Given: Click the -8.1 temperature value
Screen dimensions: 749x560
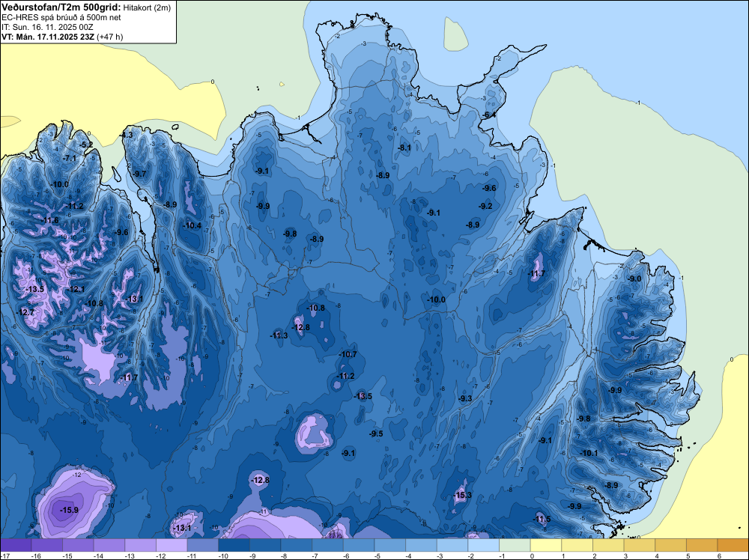Looking at the screenshot, I should [x=404, y=148].
